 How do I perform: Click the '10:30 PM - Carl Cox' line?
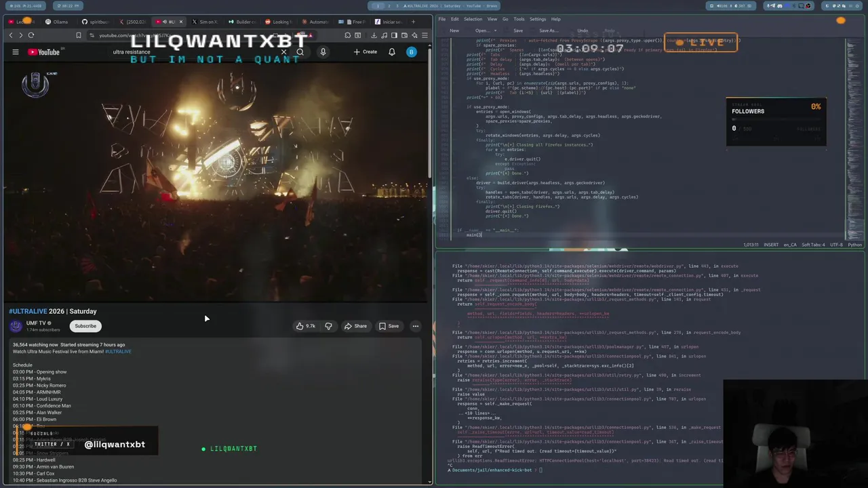coord(33,474)
